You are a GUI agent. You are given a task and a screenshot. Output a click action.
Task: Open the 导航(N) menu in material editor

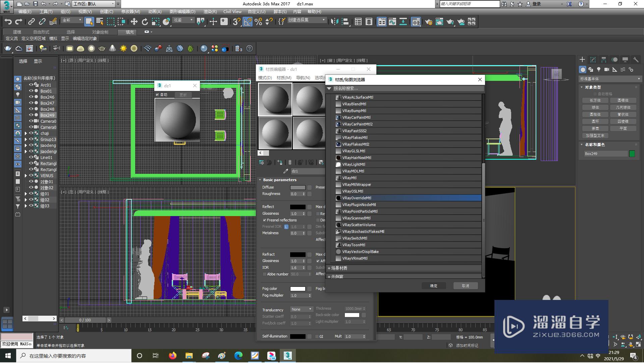(x=303, y=77)
